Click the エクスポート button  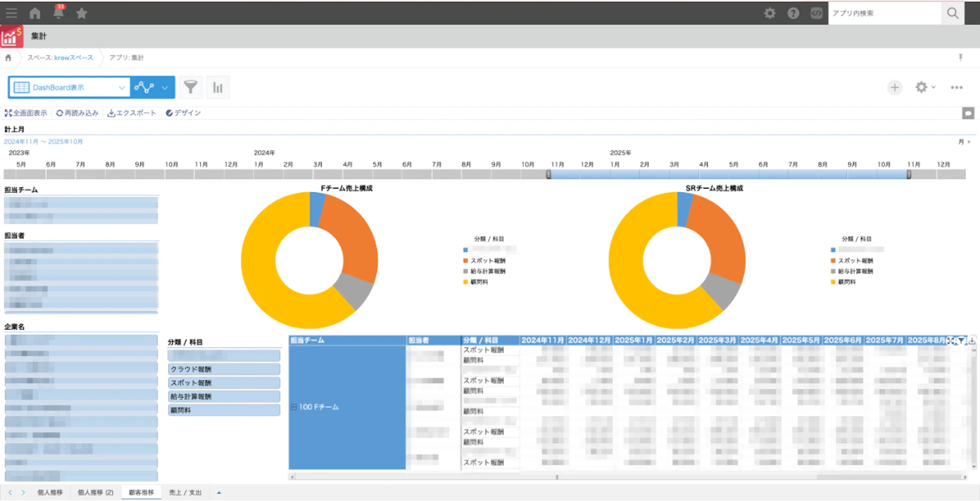tap(132, 113)
